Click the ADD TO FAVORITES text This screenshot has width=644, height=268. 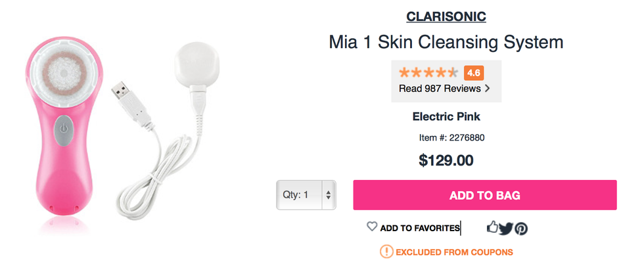coord(420,228)
